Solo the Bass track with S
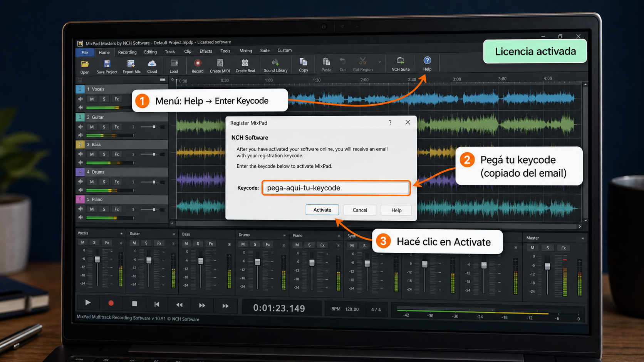Screen dimensions: 644x362 pos(104,154)
